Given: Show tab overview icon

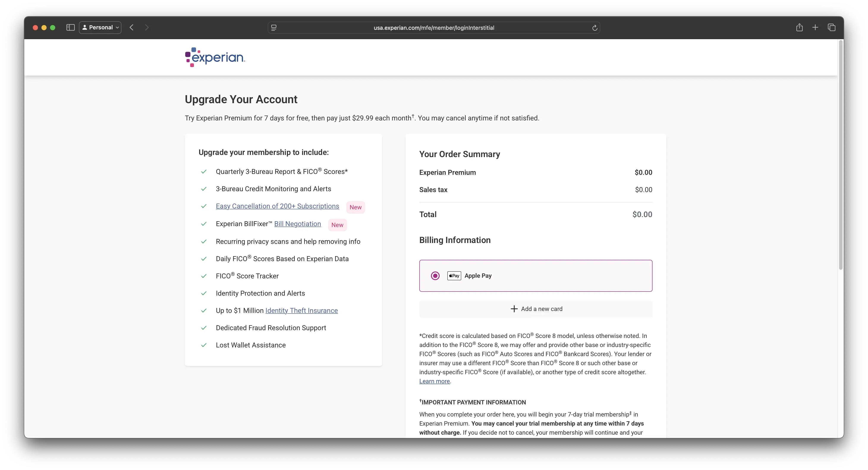Looking at the screenshot, I should (831, 27).
